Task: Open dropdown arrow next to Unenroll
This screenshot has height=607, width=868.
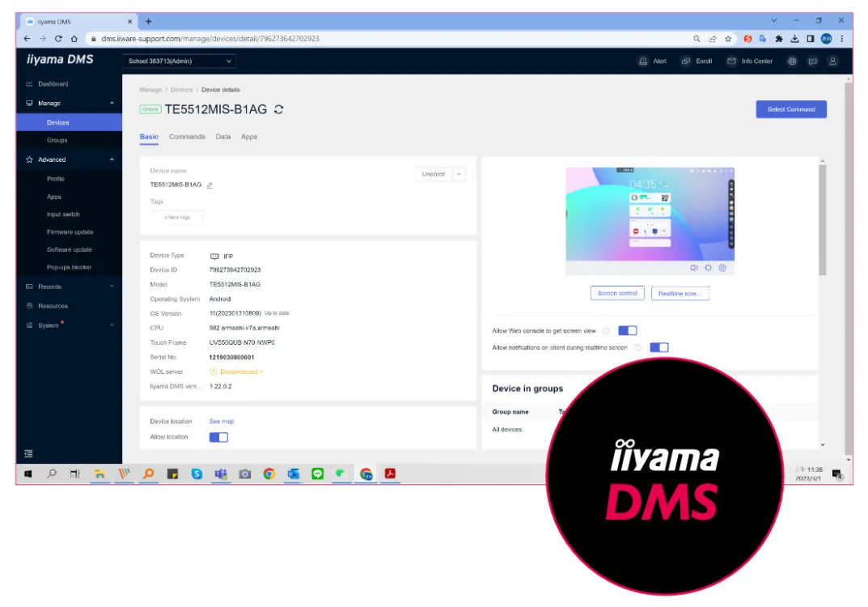Action: [x=459, y=175]
